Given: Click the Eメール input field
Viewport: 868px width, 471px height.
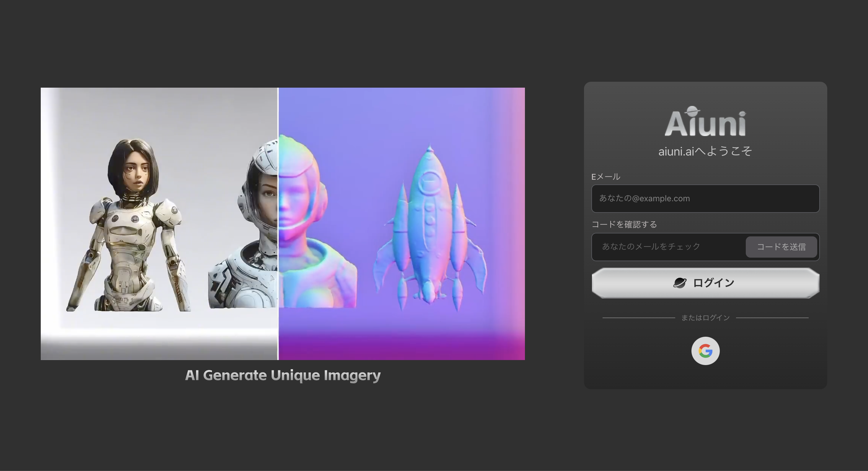Looking at the screenshot, I should tap(705, 198).
